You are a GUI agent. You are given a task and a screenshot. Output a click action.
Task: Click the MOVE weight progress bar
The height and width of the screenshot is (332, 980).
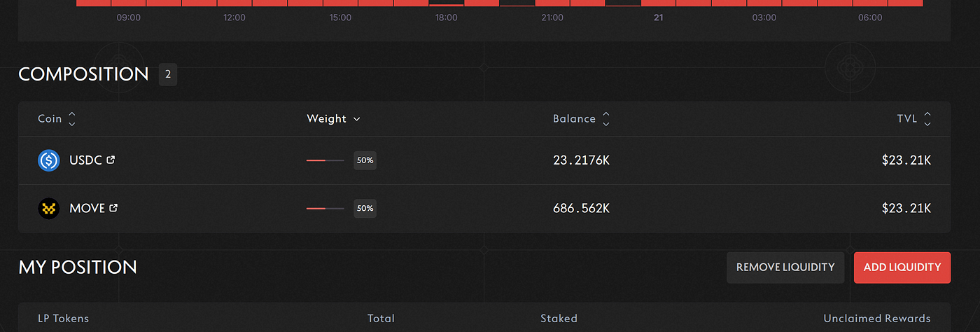(325, 209)
